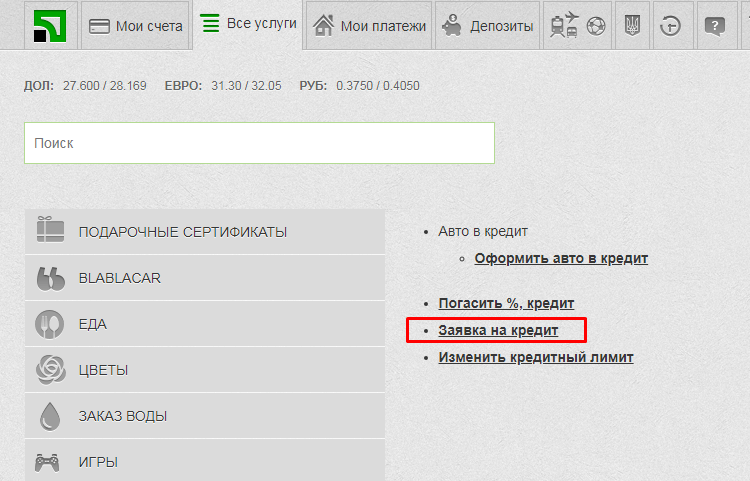
Task: Click the BlaBlaCar quotes icon
Action: pyautogui.click(x=50, y=279)
